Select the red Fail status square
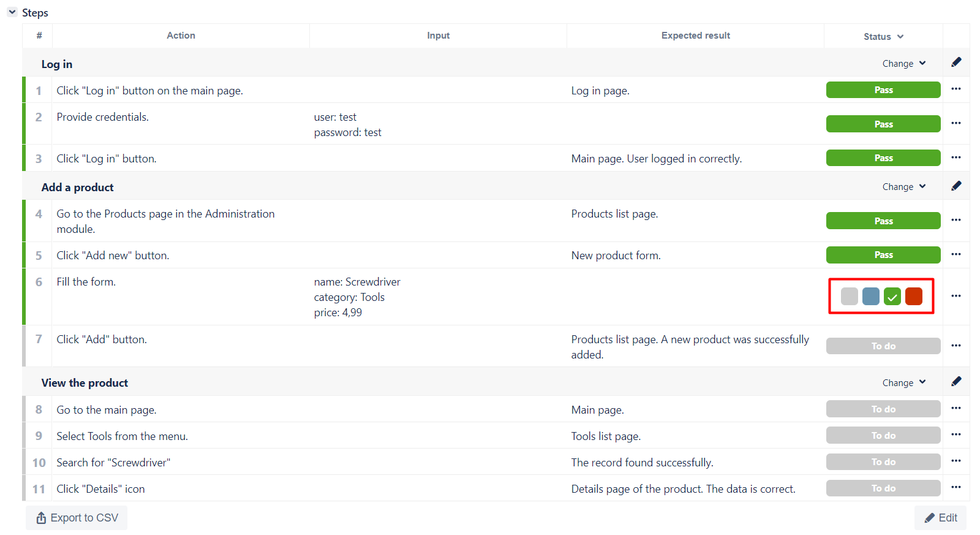 point(914,296)
